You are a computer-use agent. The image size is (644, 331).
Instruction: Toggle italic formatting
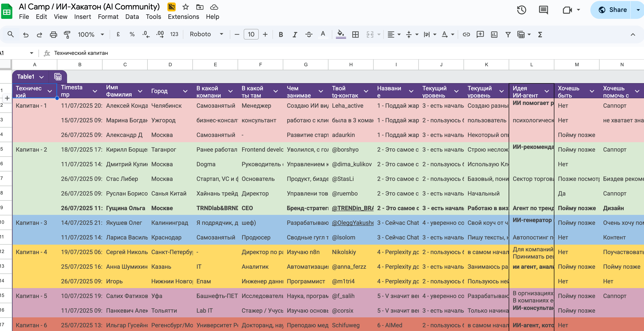click(295, 34)
